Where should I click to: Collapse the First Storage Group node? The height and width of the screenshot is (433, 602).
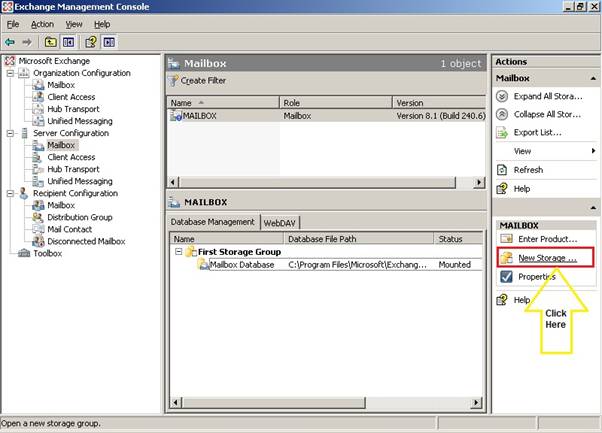point(179,252)
